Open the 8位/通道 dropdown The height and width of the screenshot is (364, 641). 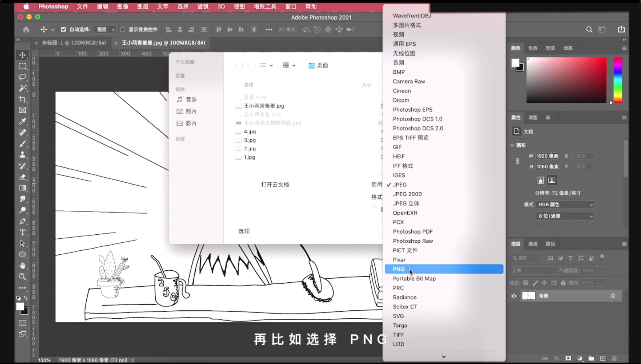565,216
